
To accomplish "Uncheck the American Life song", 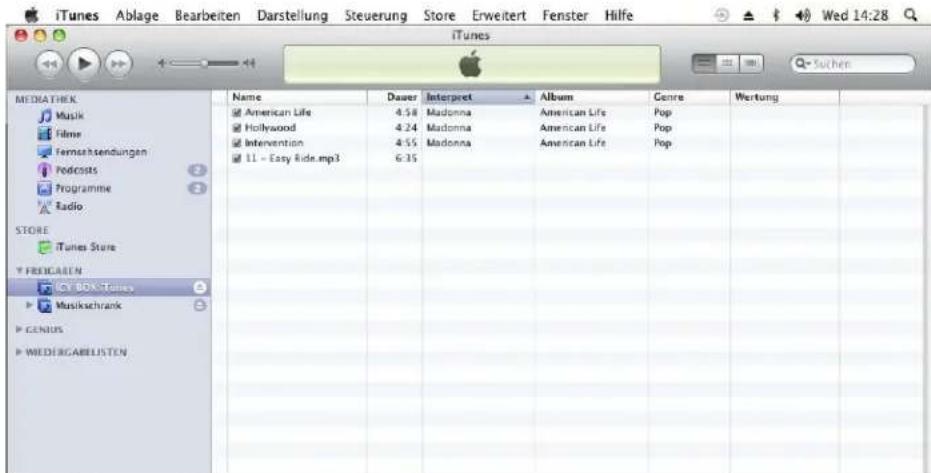I will point(237,113).
